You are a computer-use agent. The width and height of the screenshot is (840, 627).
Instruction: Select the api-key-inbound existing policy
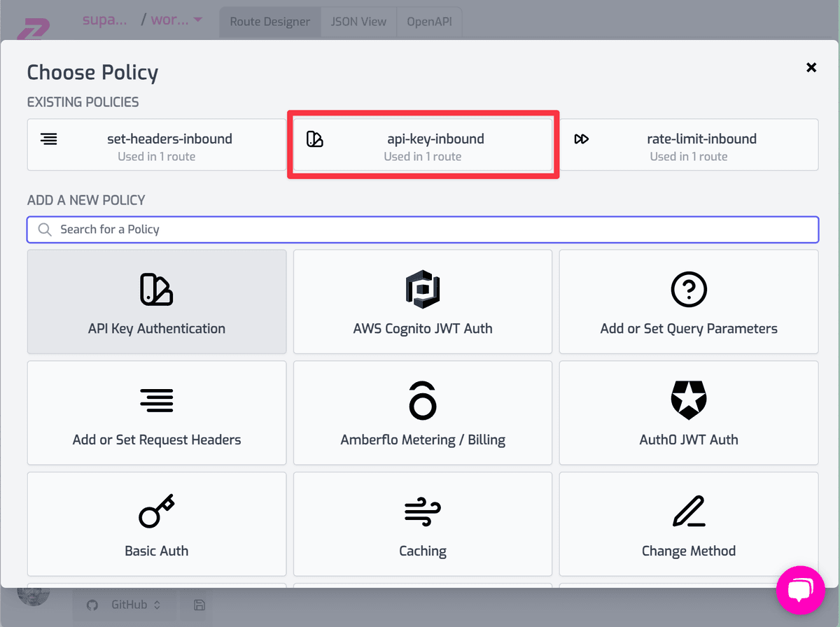(x=423, y=145)
